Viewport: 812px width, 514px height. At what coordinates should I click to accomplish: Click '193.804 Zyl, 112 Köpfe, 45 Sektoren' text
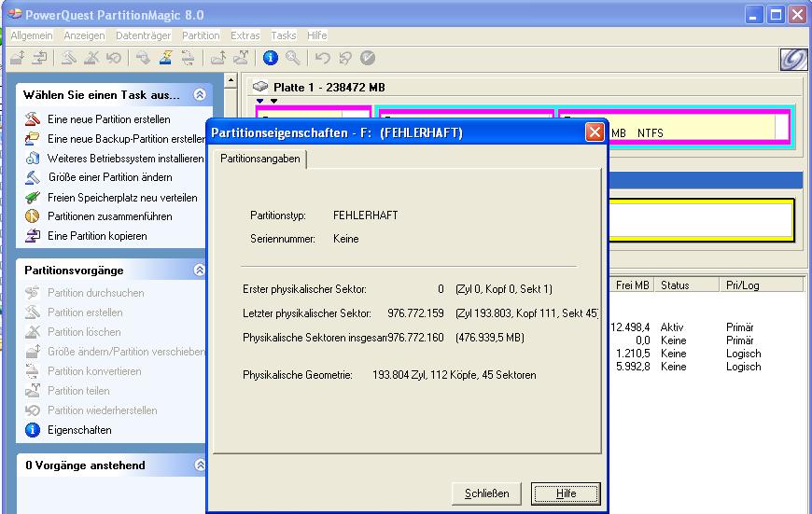(x=455, y=375)
